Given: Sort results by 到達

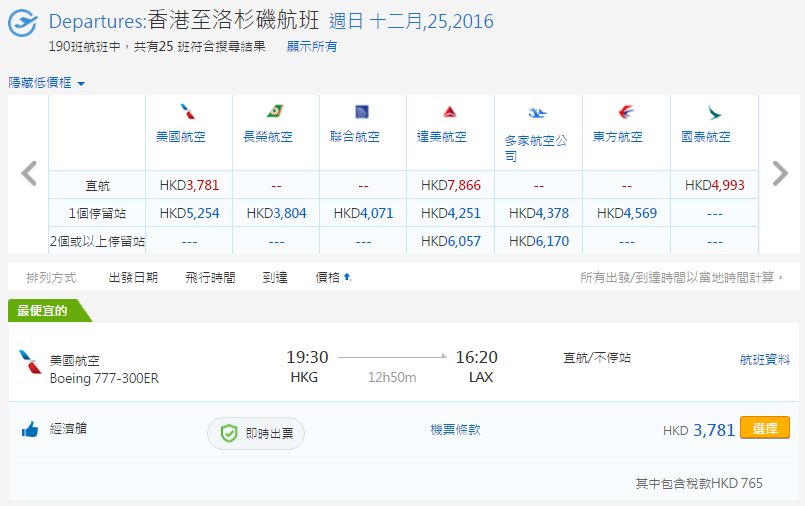Looking at the screenshot, I should click(275, 278).
